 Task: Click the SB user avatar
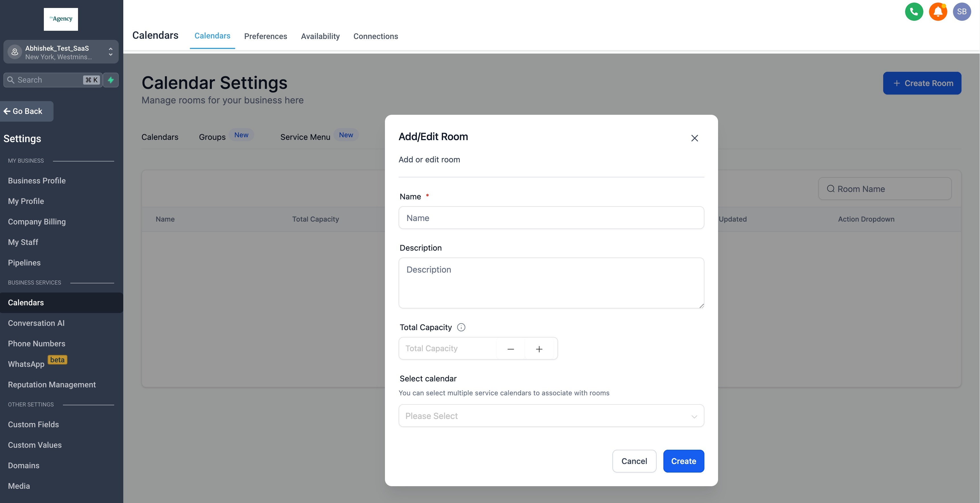(x=961, y=12)
